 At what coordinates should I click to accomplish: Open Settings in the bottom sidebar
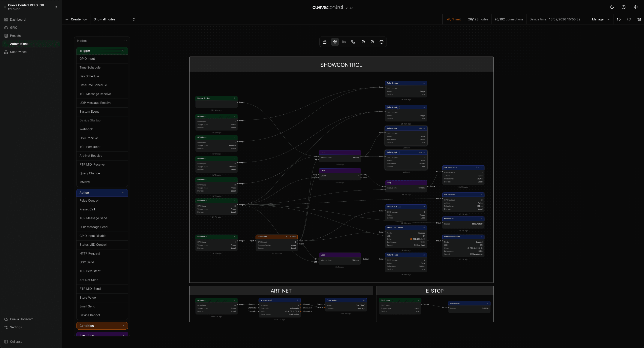[31, 327]
